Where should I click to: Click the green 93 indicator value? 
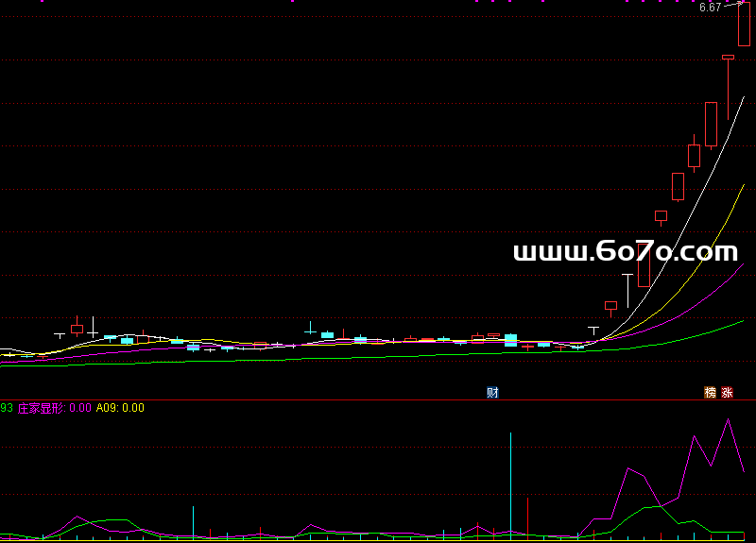pos(7,408)
